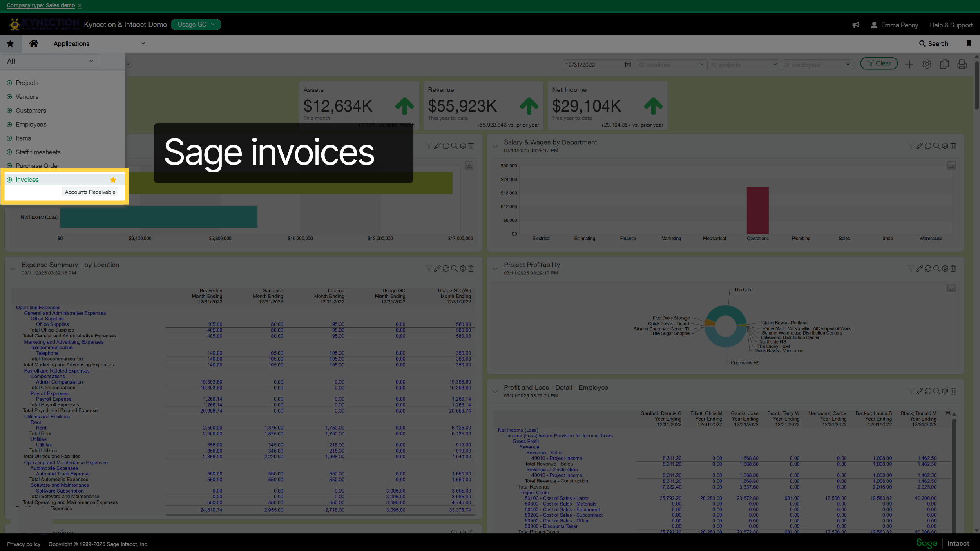Open Invoices from the favorites list

(x=27, y=180)
